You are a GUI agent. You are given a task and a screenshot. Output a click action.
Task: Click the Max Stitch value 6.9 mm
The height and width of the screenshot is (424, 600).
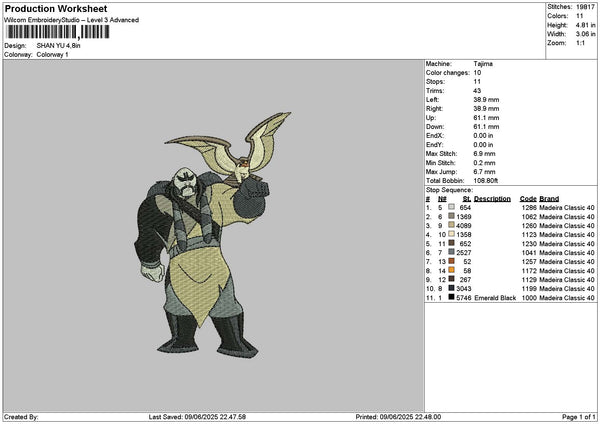[x=484, y=154]
